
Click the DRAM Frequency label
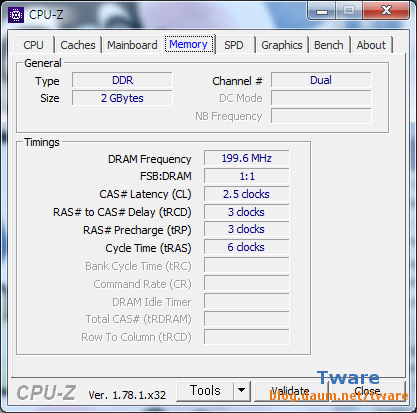[x=149, y=159]
